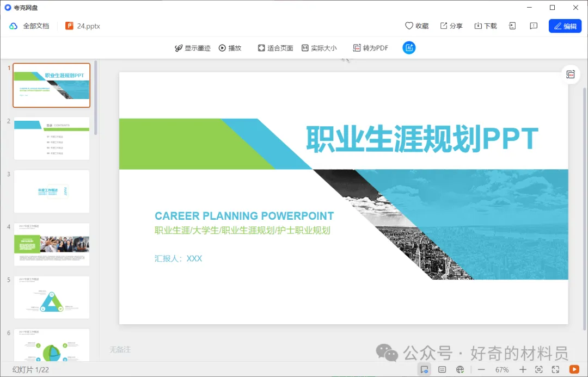
Task: Click the 67% zoom level
Action: tap(502, 370)
